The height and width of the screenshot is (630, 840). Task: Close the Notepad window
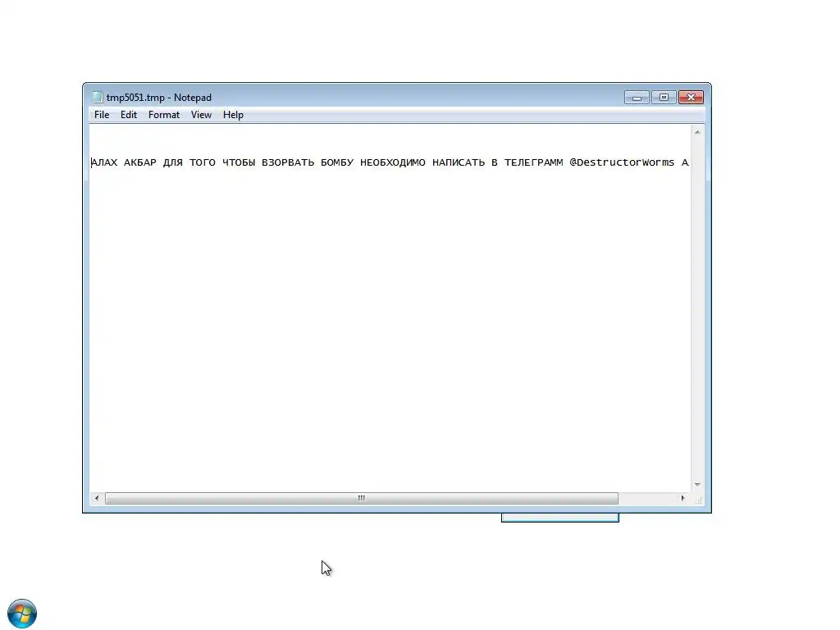[x=691, y=97]
